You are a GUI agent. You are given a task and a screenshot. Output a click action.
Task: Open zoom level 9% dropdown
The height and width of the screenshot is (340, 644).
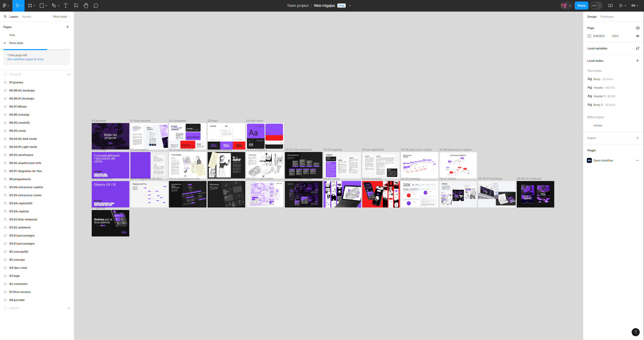click(x=635, y=6)
